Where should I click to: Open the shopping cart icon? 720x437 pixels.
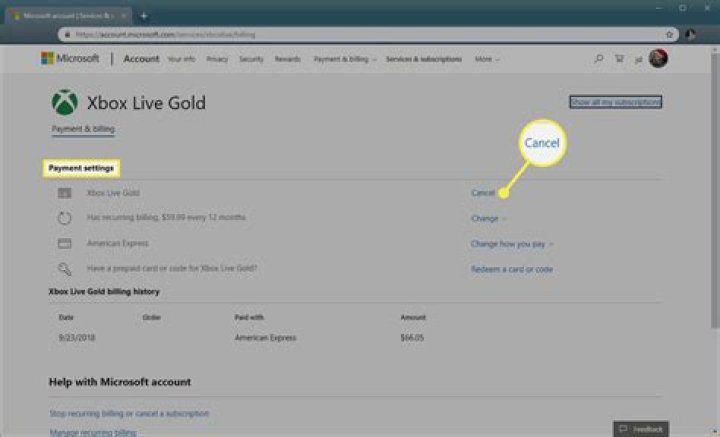pyautogui.click(x=619, y=59)
